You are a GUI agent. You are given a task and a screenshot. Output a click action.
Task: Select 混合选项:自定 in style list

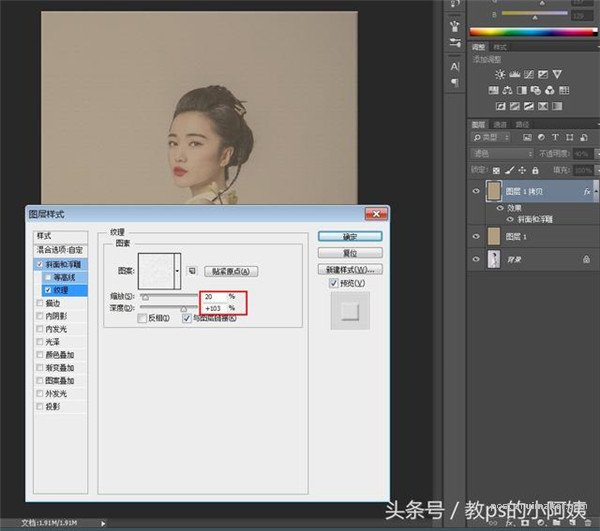click(60, 250)
